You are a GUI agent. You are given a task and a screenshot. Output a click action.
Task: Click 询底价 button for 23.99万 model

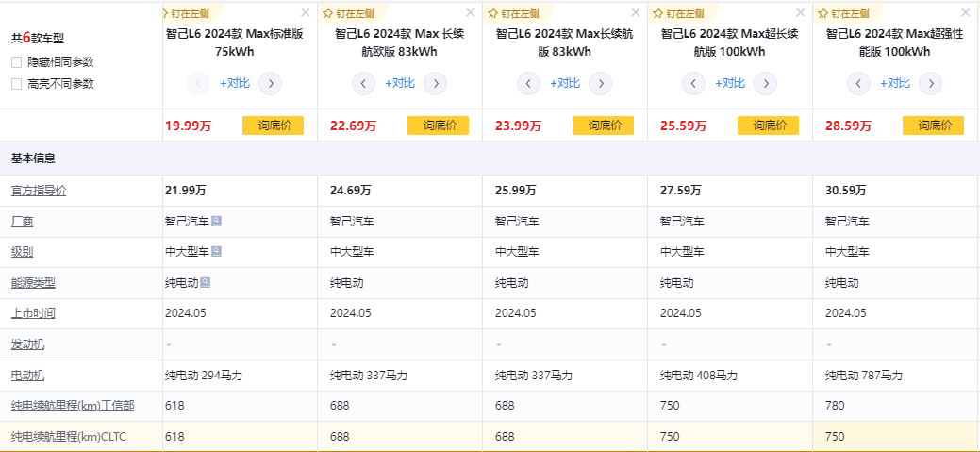point(603,126)
